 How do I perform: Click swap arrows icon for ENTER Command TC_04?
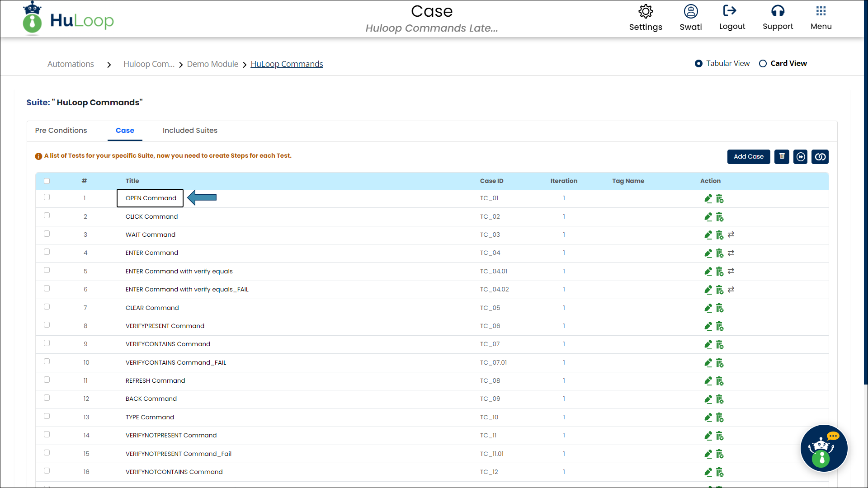coord(731,253)
